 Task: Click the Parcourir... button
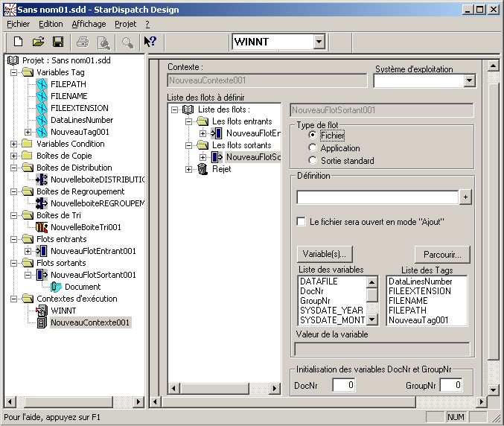pos(442,254)
